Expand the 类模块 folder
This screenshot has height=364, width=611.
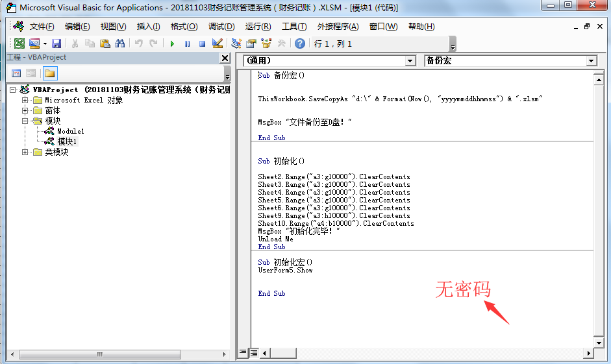[25, 152]
